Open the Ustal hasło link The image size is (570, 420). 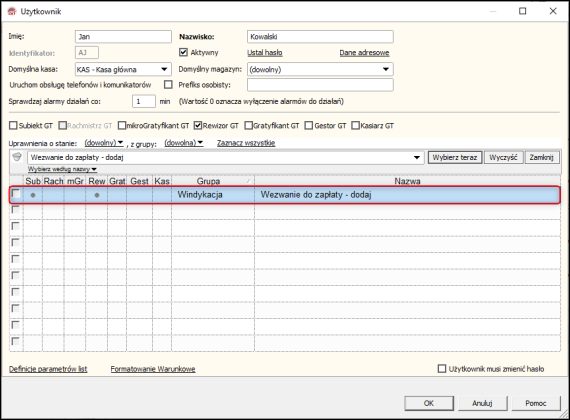[265, 53]
